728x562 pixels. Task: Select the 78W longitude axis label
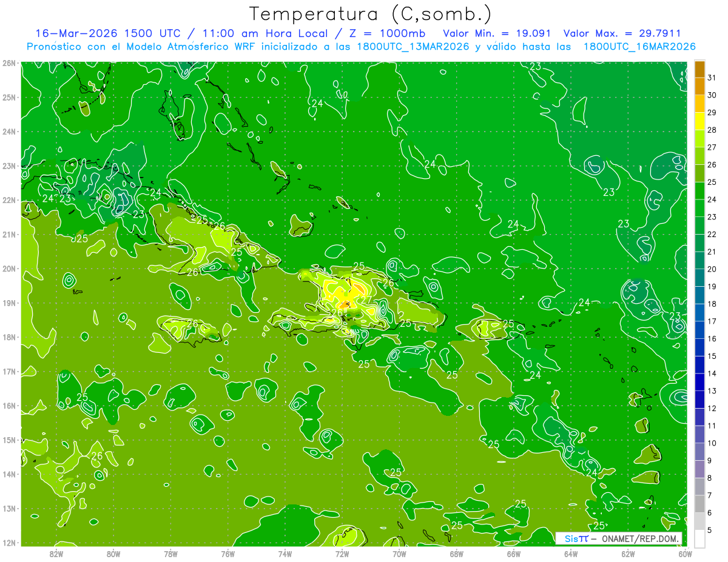(x=170, y=554)
